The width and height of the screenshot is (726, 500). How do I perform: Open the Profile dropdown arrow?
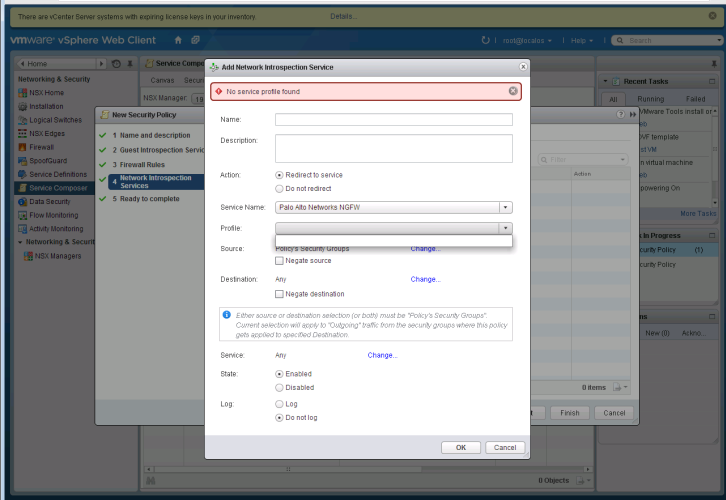[x=506, y=228]
